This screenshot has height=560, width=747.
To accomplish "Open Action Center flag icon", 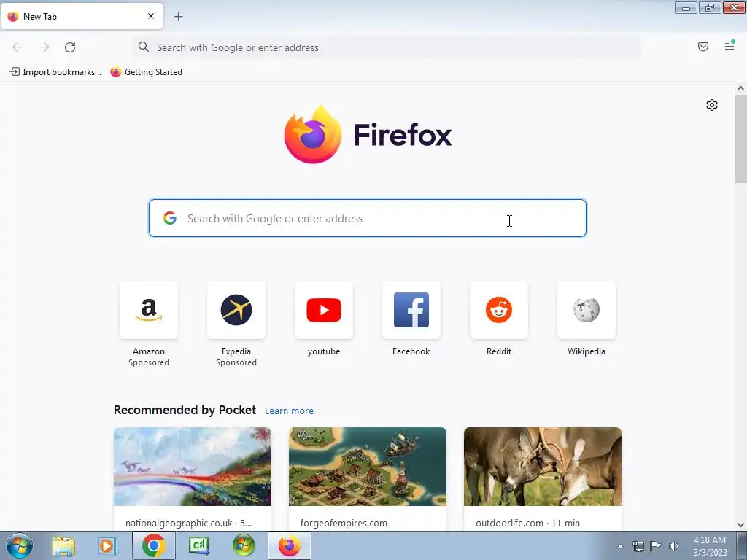I will (656, 546).
